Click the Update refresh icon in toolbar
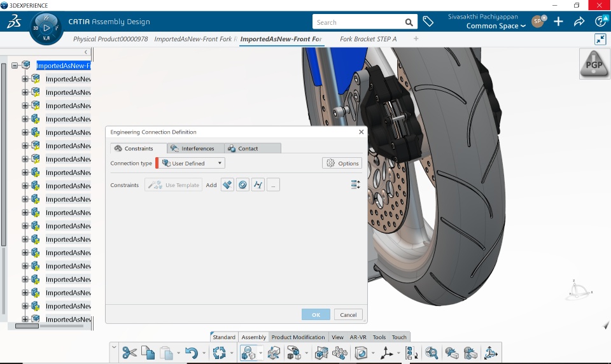The image size is (611, 364). point(219,353)
